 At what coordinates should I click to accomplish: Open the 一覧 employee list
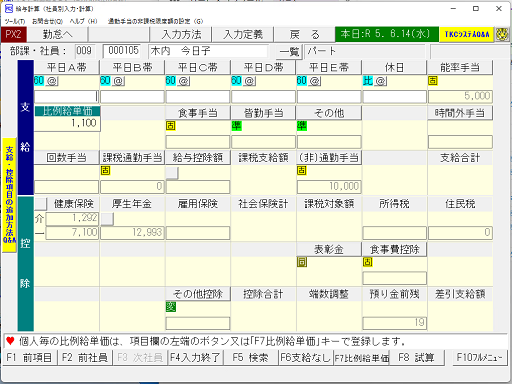coord(289,52)
